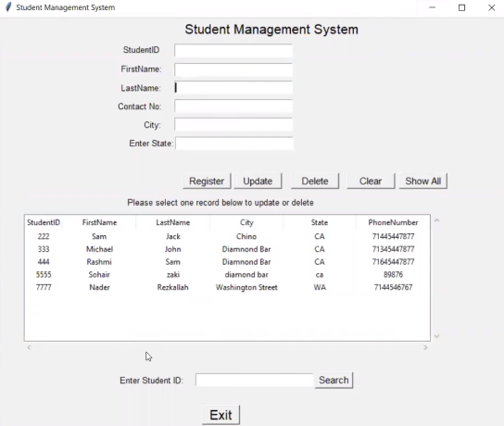Click the table's scroll up arrow
504x426 pixels.
[x=436, y=220]
